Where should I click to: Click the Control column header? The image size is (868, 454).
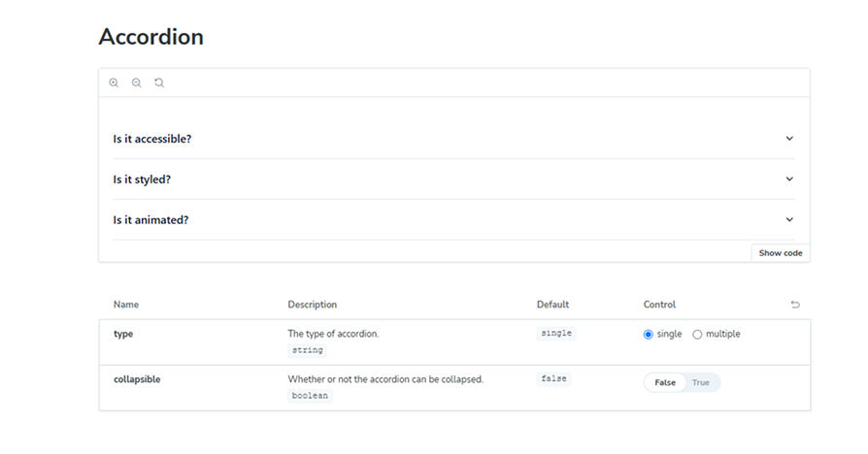(659, 305)
